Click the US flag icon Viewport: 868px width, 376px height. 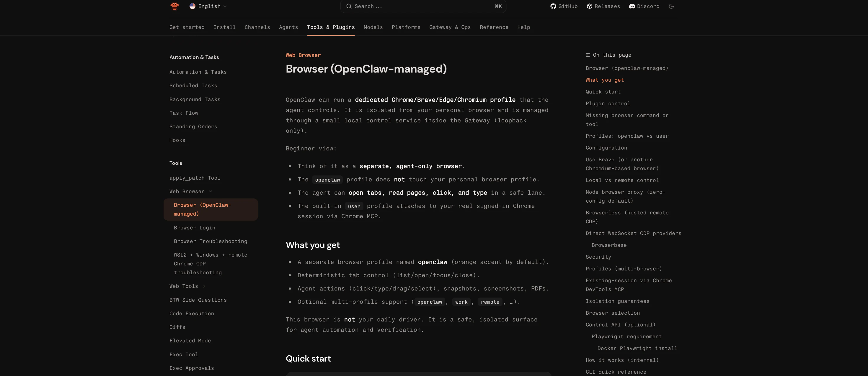tap(192, 6)
